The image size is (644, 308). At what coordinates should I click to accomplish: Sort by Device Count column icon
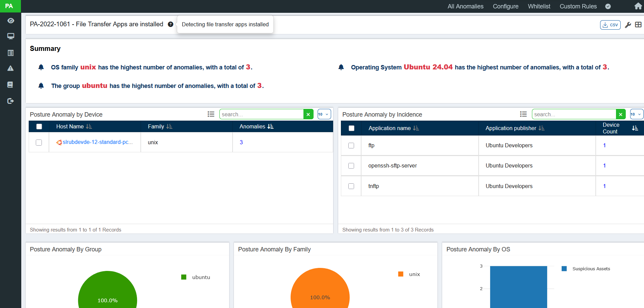click(635, 128)
